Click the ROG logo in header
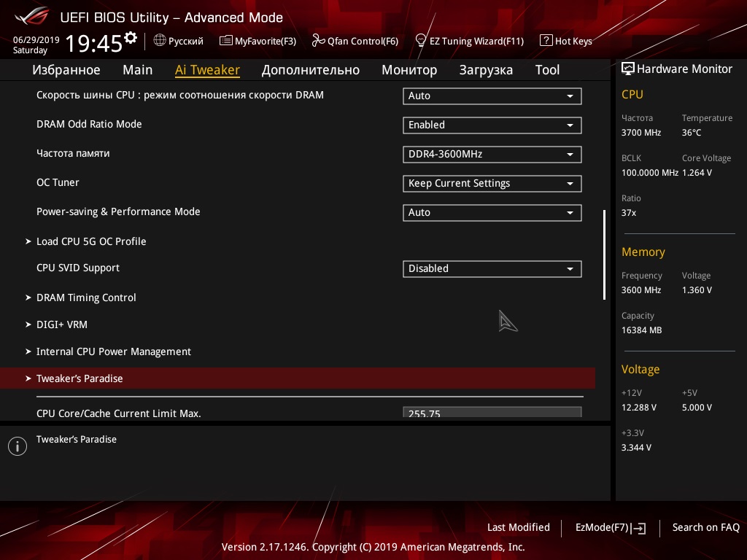This screenshot has height=560, width=747. point(32,16)
